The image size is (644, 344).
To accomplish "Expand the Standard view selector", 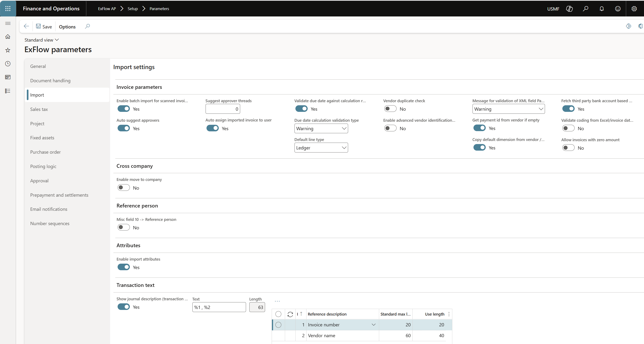I will [41, 40].
